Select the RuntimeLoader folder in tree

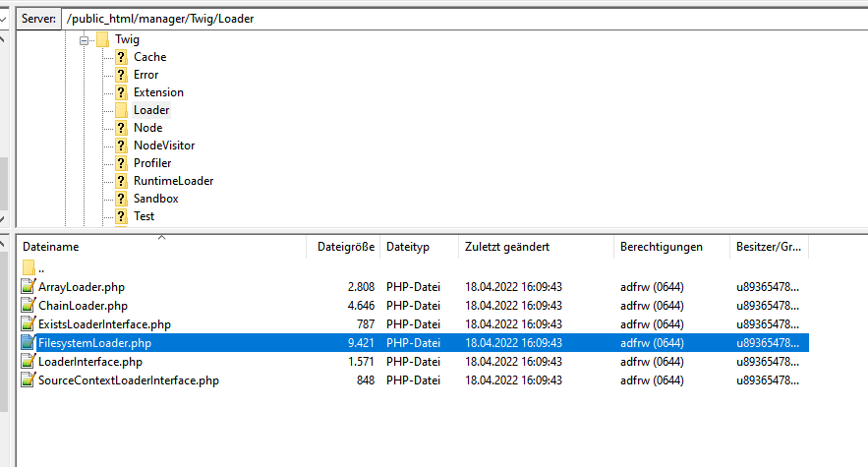pos(173,181)
